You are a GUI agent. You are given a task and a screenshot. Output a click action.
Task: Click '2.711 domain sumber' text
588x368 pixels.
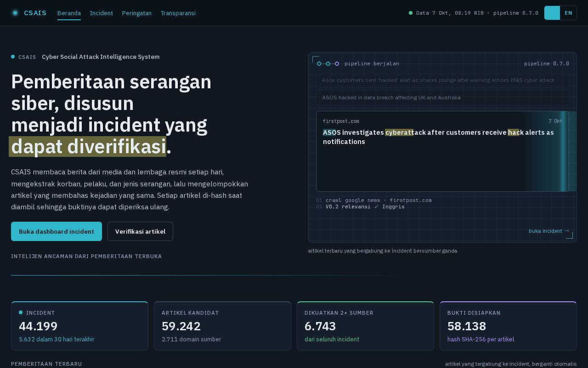pyautogui.click(x=191, y=339)
